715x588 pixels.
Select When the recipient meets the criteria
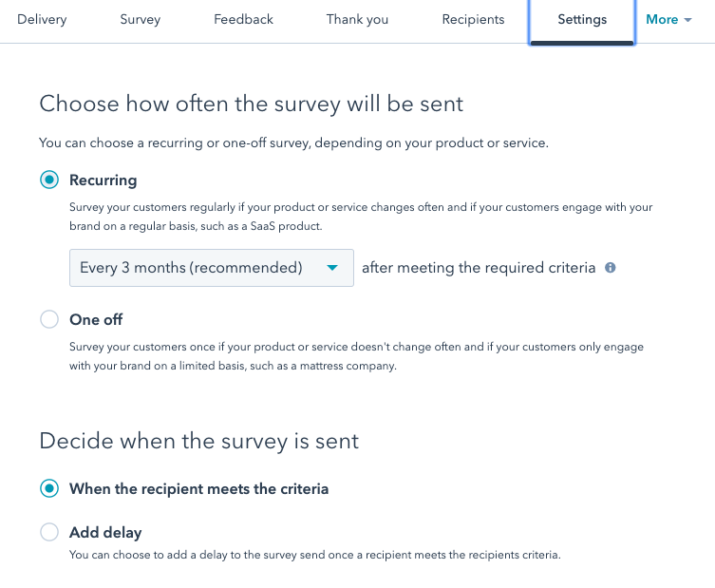(x=49, y=489)
